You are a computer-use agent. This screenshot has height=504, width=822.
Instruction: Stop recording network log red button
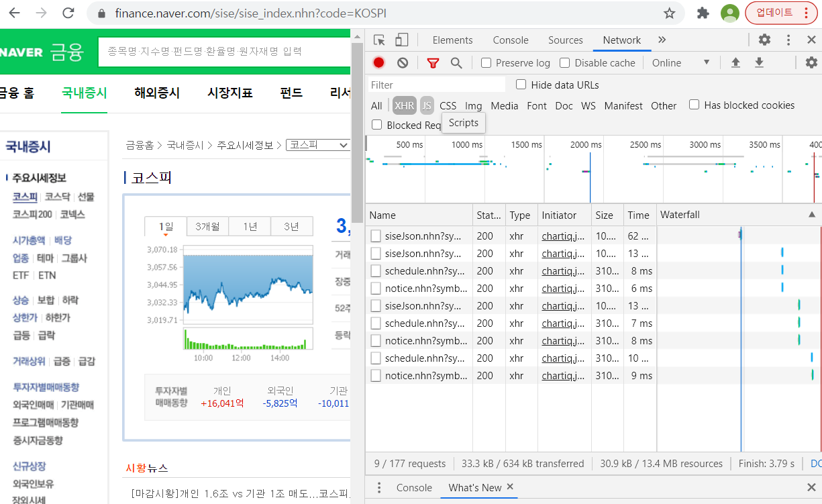tap(378, 63)
